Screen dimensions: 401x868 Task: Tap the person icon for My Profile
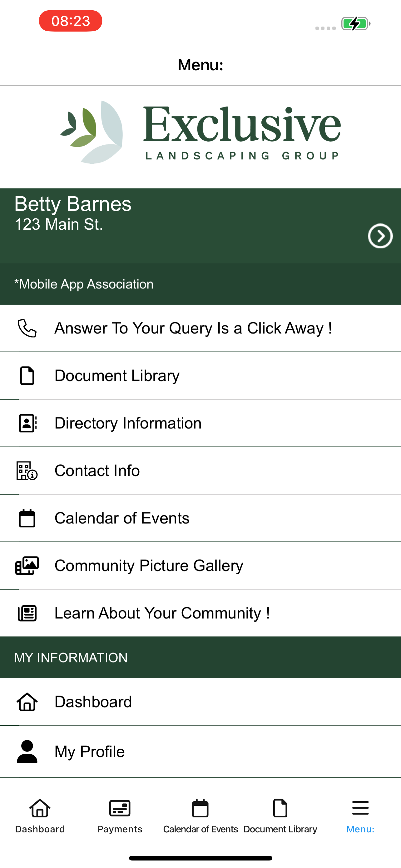tap(27, 752)
